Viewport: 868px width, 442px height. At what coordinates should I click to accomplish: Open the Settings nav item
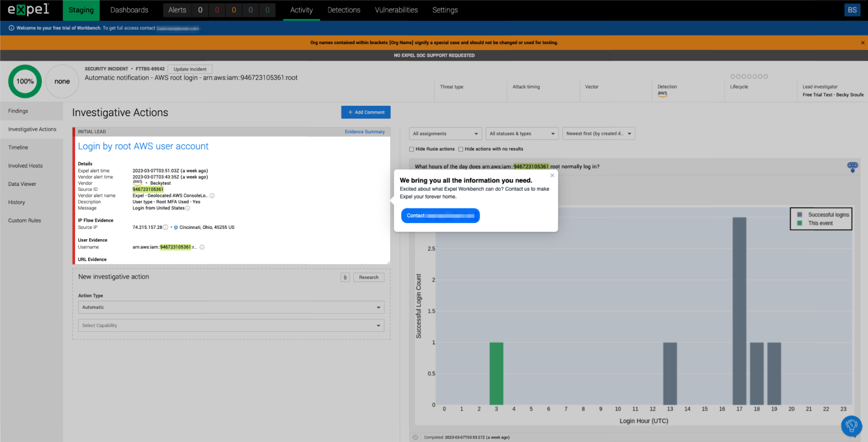[x=445, y=10]
